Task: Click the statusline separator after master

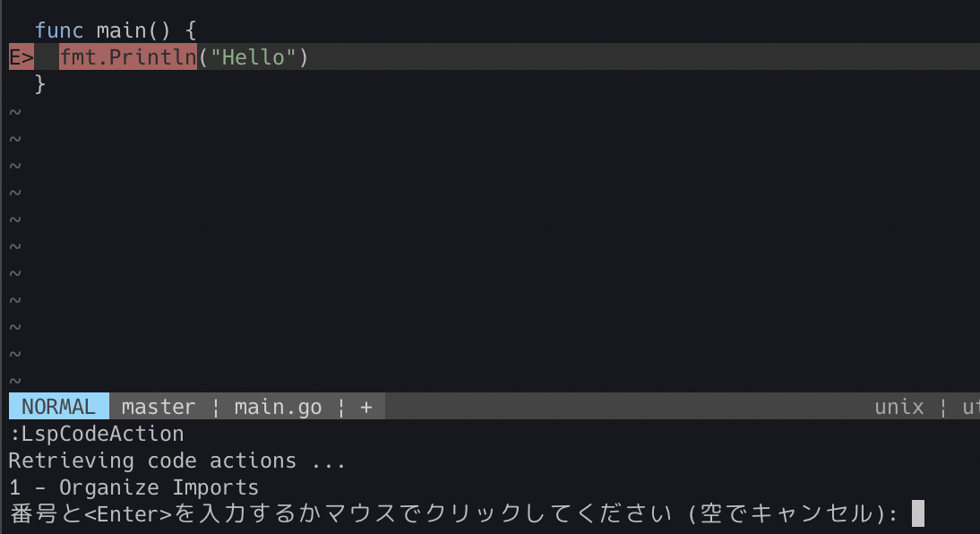Action: tap(215, 406)
